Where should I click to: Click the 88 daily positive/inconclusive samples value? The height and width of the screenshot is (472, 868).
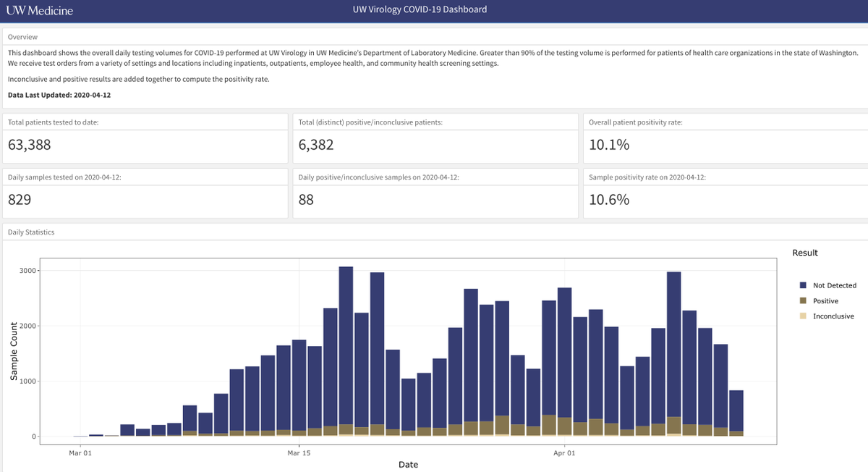306,199
